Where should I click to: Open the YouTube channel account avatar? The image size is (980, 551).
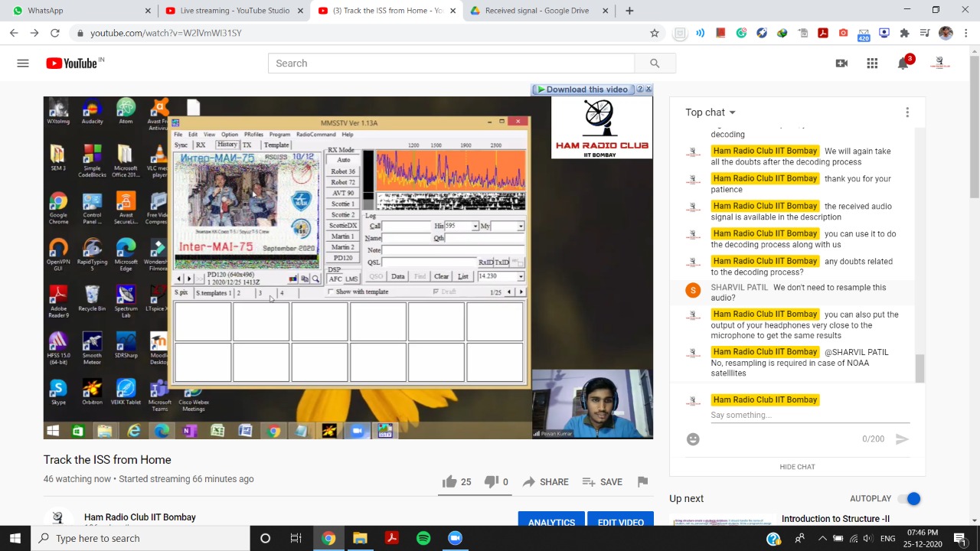click(x=940, y=64)
